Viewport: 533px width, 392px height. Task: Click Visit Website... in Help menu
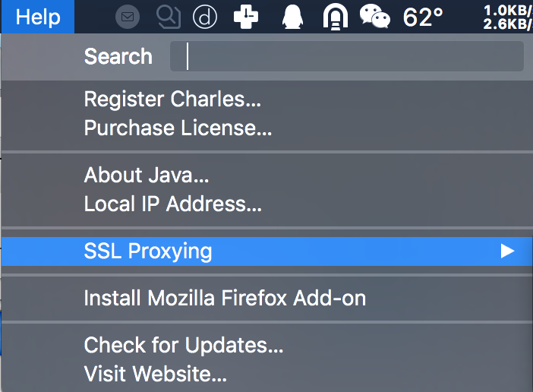click(x=155, y=373)
